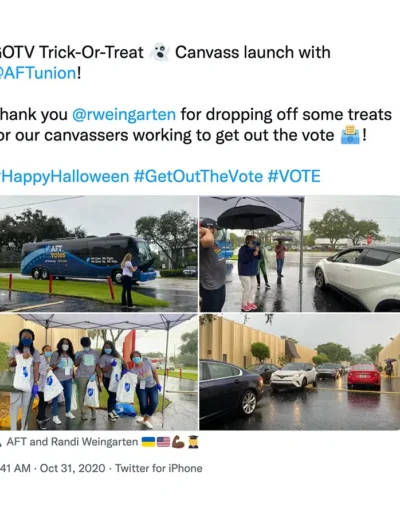The width and height of the screenshot is (400, 516).
Task: Open the Oct 31, 2020 timestamp
Action: click(x=72, y=468)
